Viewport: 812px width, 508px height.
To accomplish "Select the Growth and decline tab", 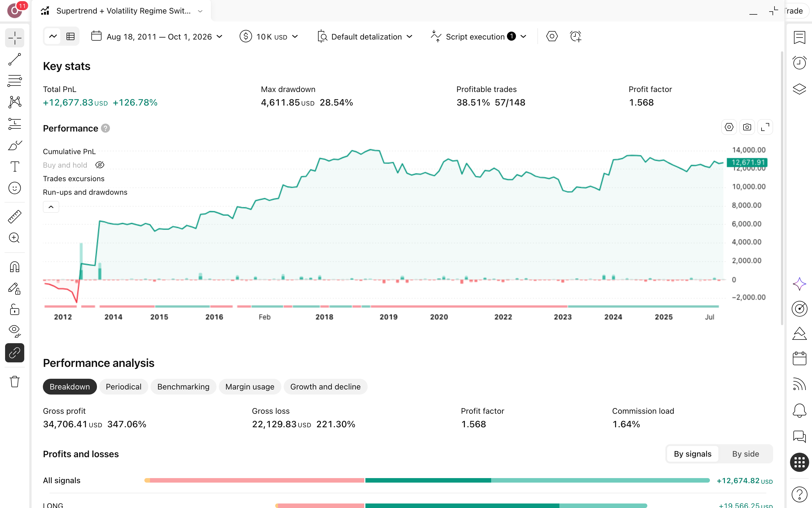I will coord(325,387).
